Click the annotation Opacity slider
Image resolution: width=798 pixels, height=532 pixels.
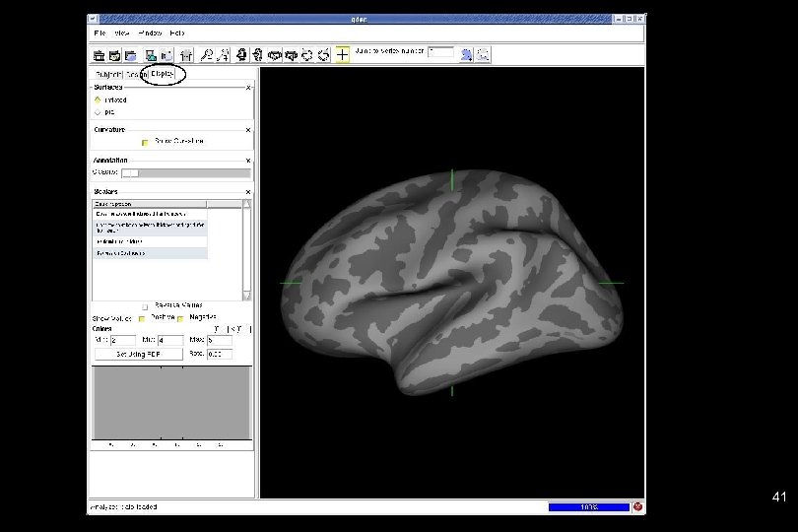point(186,173)
